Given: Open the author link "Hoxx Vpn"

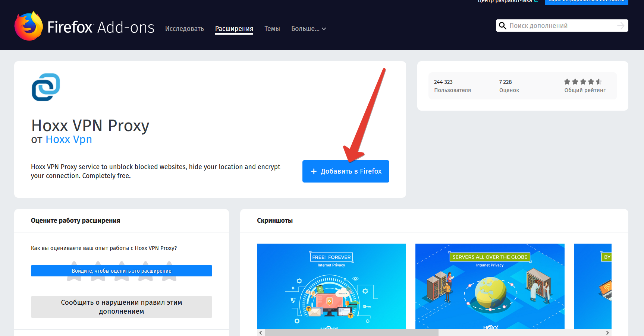Looking at the screenshot, I should point(69,139).
